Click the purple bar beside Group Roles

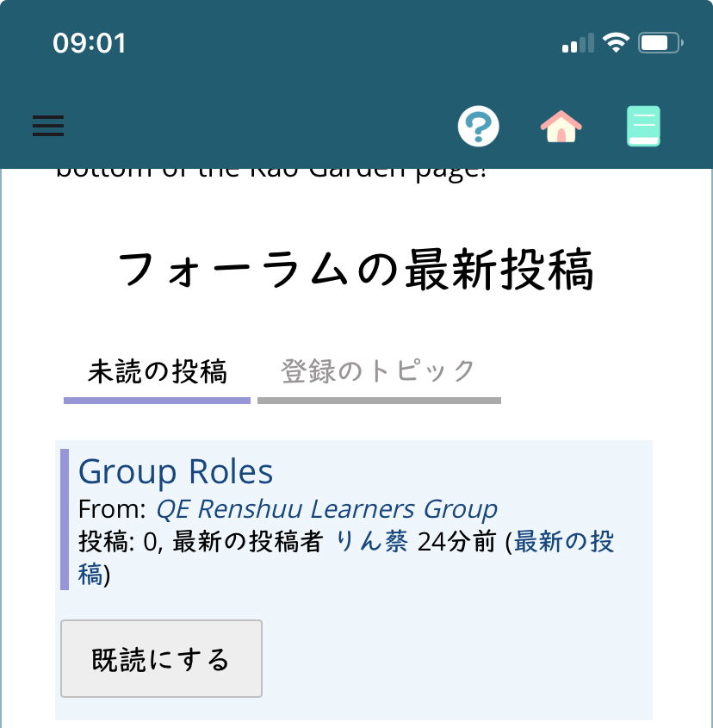point(65,519)
